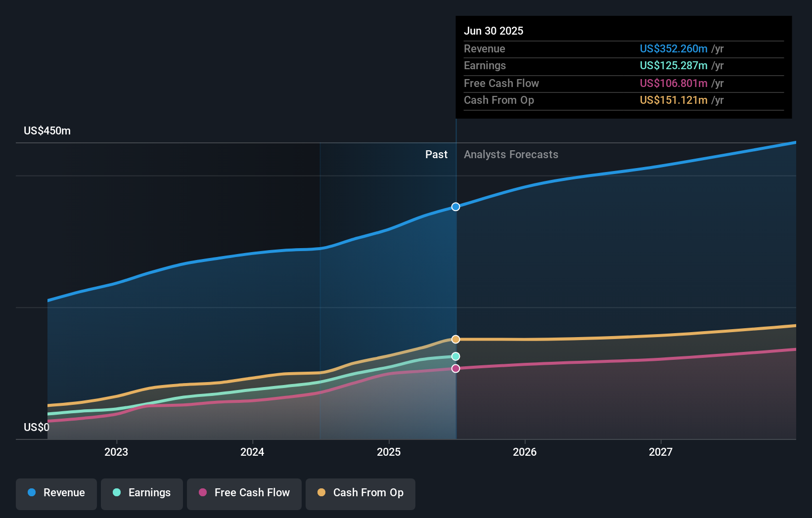
Task: Switch to the Past section of the chart
Action: (436, 154)
